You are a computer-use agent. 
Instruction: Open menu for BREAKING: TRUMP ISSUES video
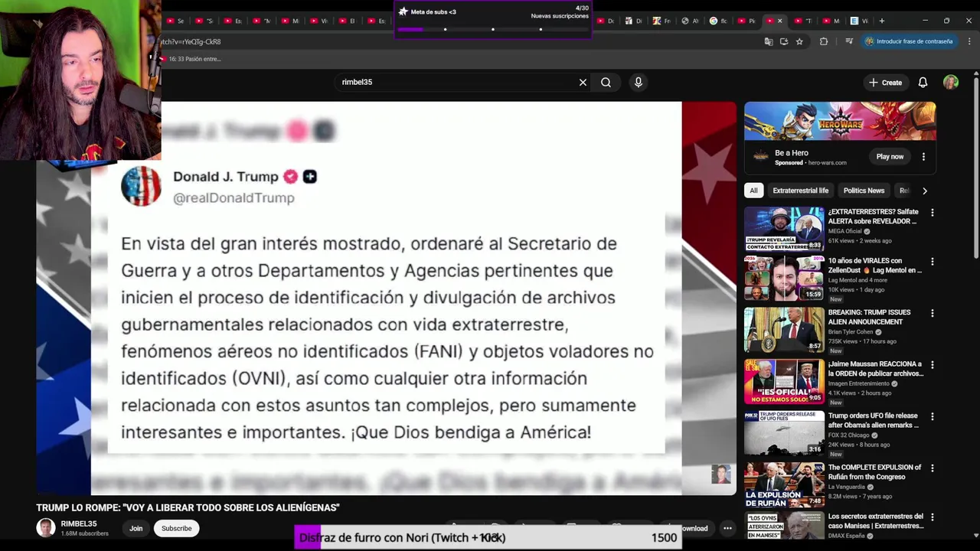(x=932, y=313)
